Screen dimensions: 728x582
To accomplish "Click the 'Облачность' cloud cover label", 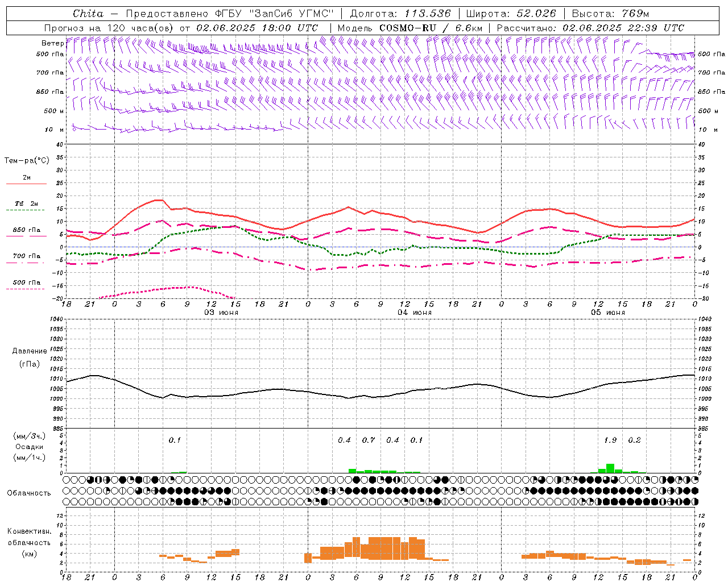I will pyautogui.click(x=29, y=493).
